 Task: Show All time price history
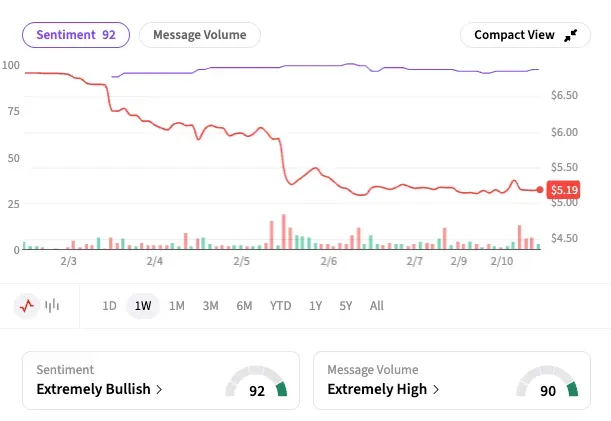(x=376, y=306)
